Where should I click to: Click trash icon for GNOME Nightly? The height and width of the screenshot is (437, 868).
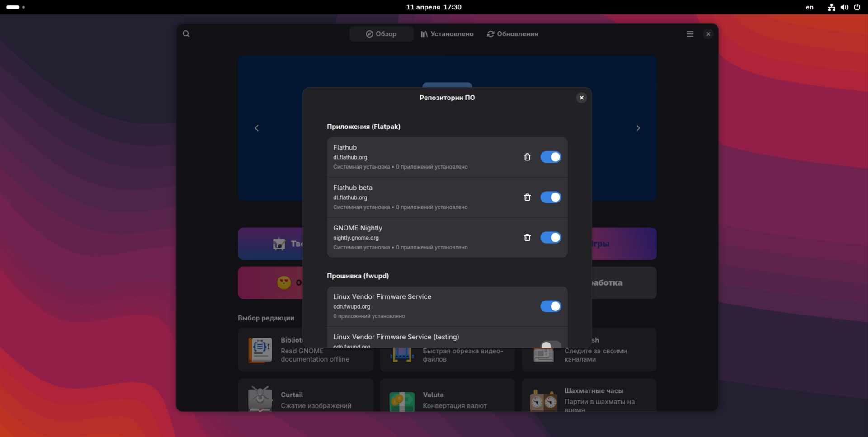[x=527, y=238]
